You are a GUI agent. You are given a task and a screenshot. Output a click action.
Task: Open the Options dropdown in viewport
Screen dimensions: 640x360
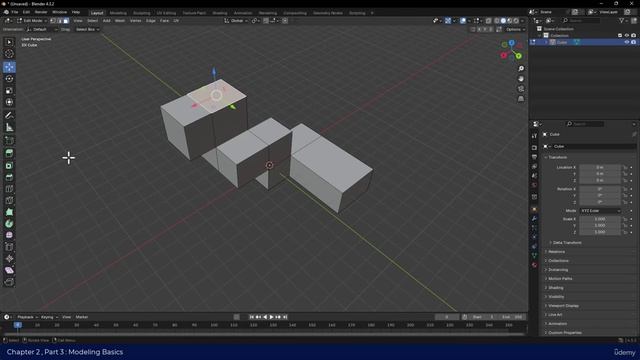515,29
